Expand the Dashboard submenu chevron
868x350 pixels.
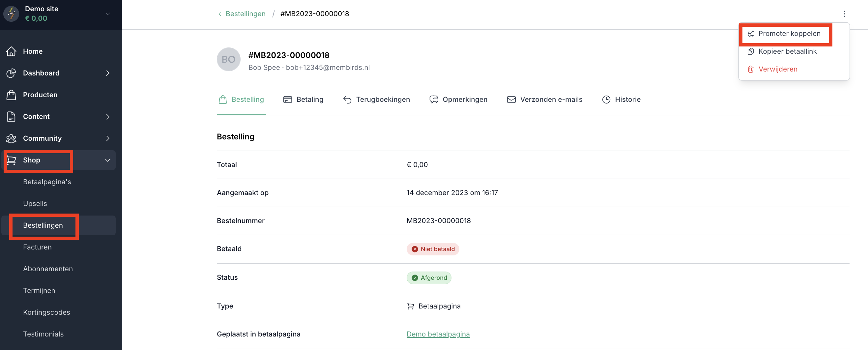pos(107,73)
